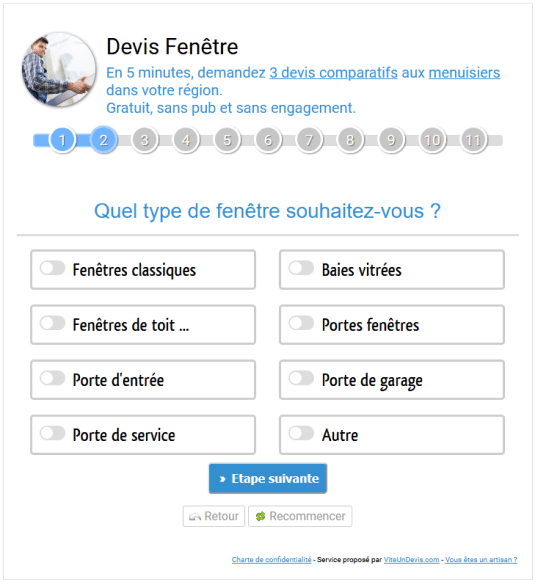This screenshot has width=538, height=584.
Task: Select the Porte d'entrée switch
Action: pyautogui.click(x=53, y=379)
